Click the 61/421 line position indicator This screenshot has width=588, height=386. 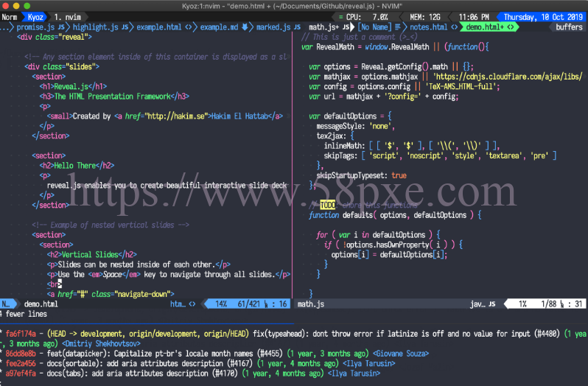[x=248, y=304]
